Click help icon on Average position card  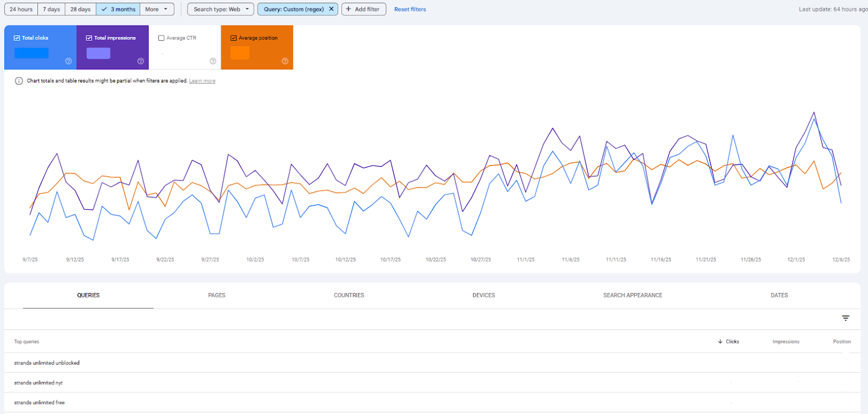[285, 61]
